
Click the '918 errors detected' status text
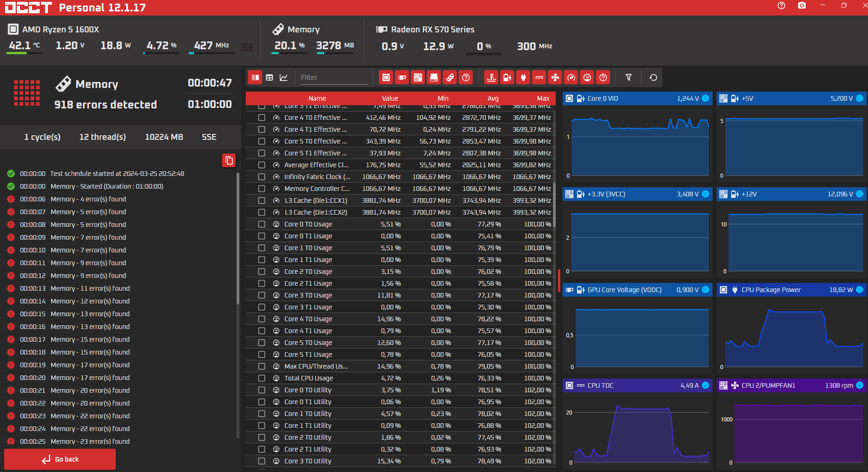[x=105, y=105]
